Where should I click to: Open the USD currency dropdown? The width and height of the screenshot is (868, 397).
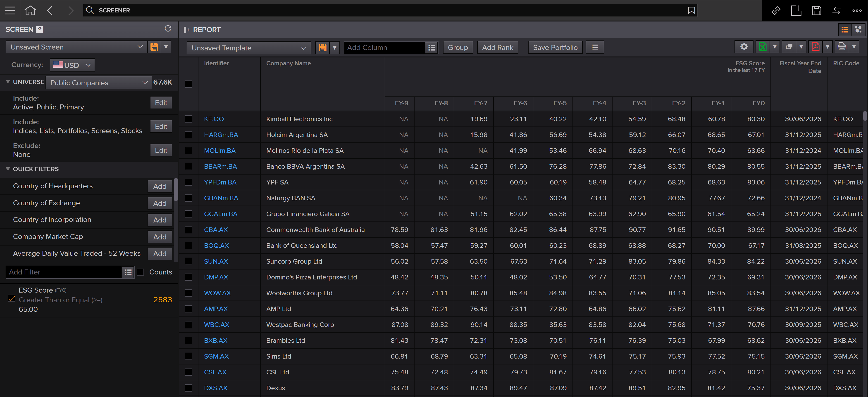point(72,65)
